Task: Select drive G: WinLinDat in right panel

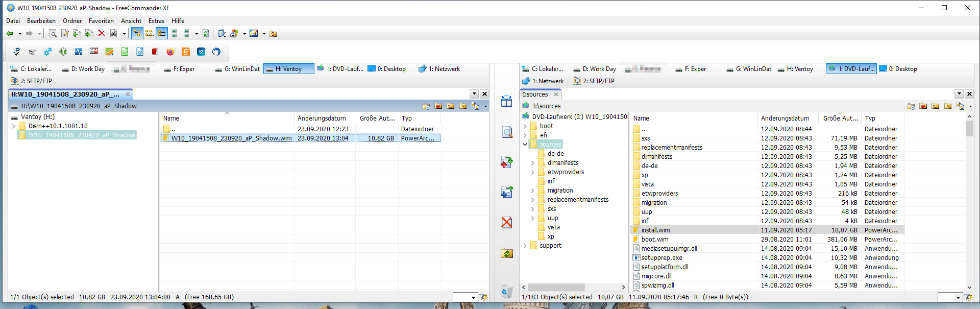Action: [748, 69]
